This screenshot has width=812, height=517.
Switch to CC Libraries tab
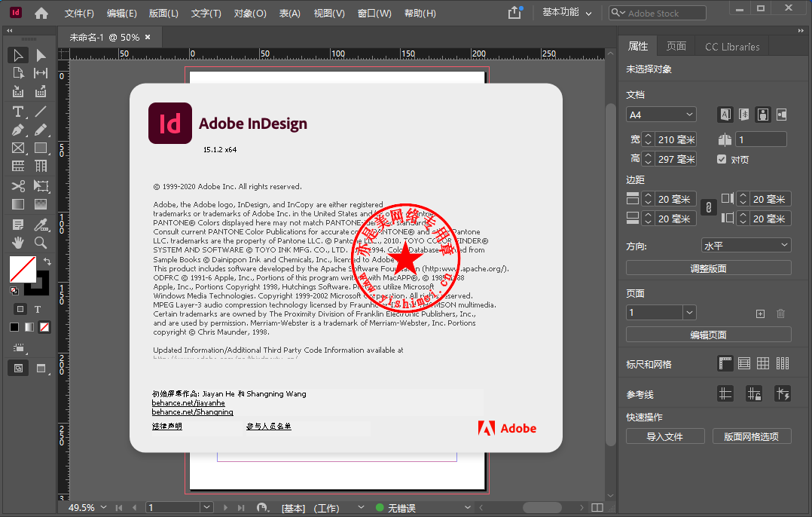point(732,47)
